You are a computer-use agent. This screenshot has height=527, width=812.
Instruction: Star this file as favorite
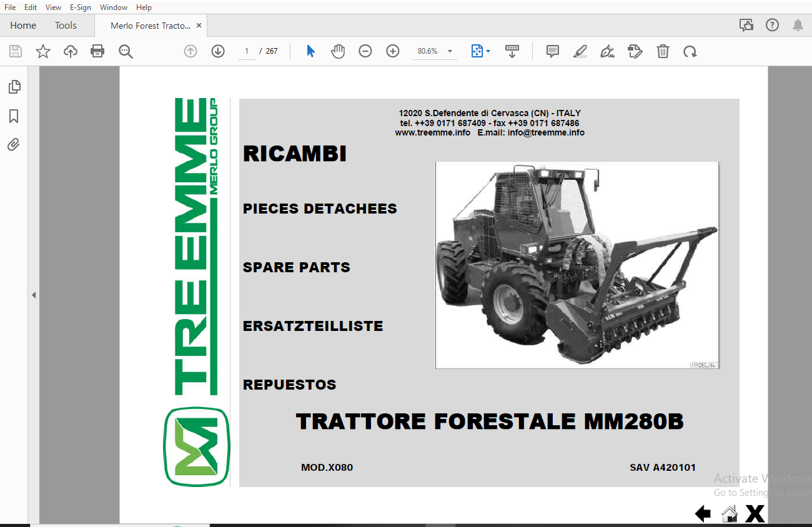tap(43, 51)
